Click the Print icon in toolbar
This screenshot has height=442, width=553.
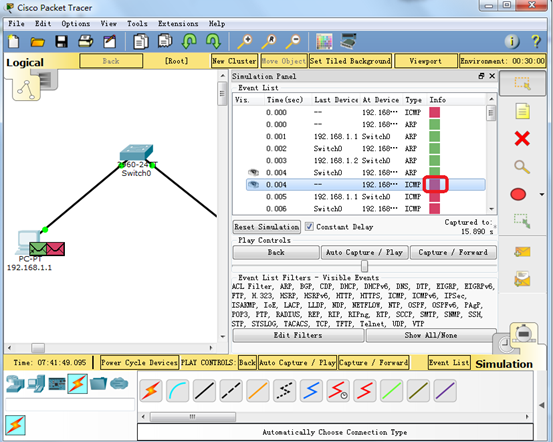coord(85,41)
